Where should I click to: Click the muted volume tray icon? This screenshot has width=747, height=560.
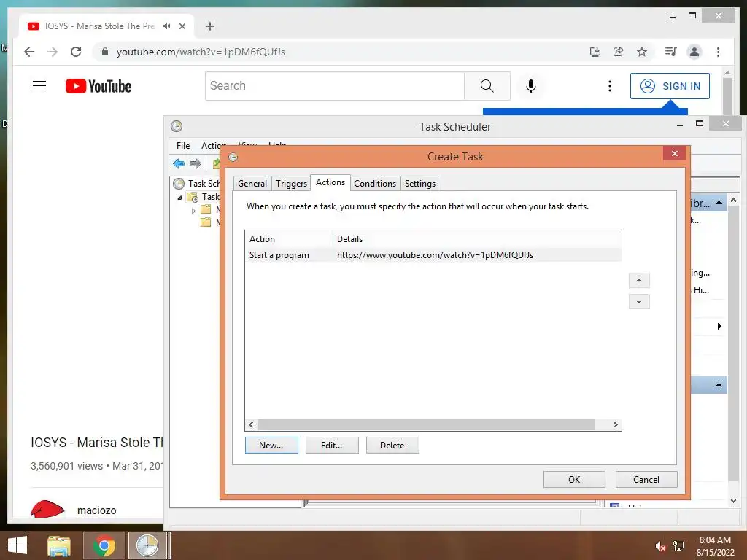coord(660,546)
